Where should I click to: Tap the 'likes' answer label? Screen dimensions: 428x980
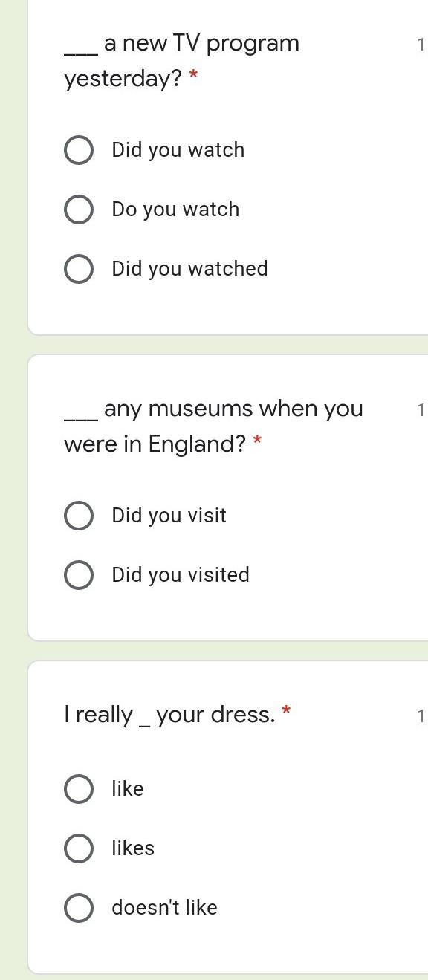(x=133, y=848)
